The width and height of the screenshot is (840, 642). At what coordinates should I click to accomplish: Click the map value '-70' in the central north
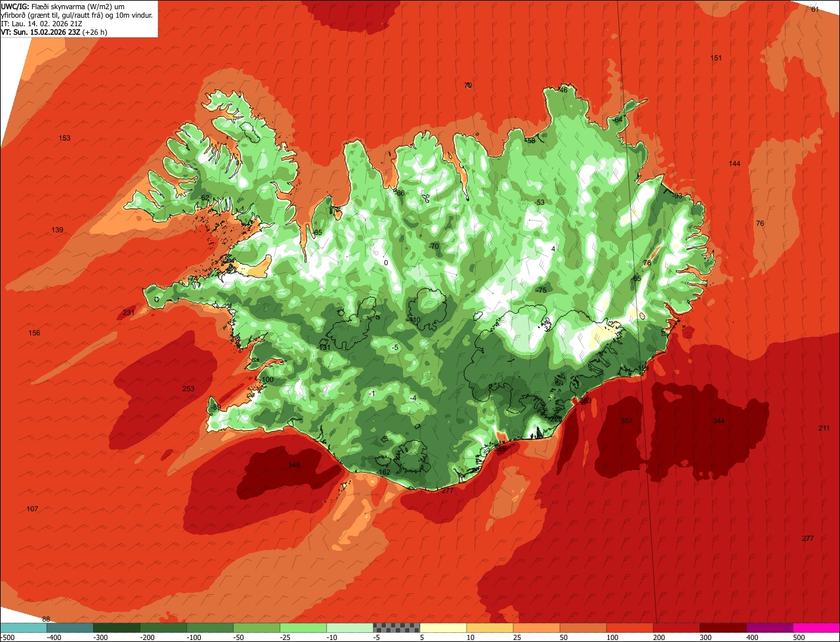[434, 246]
